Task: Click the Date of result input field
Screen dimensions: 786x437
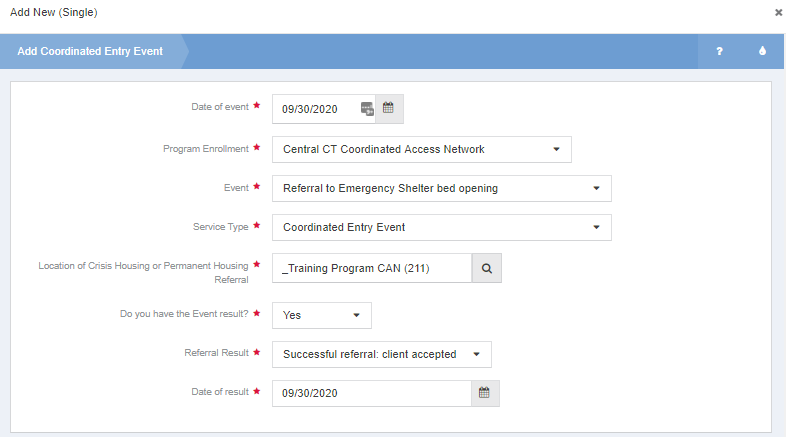Action: click(x=371, y=393)
